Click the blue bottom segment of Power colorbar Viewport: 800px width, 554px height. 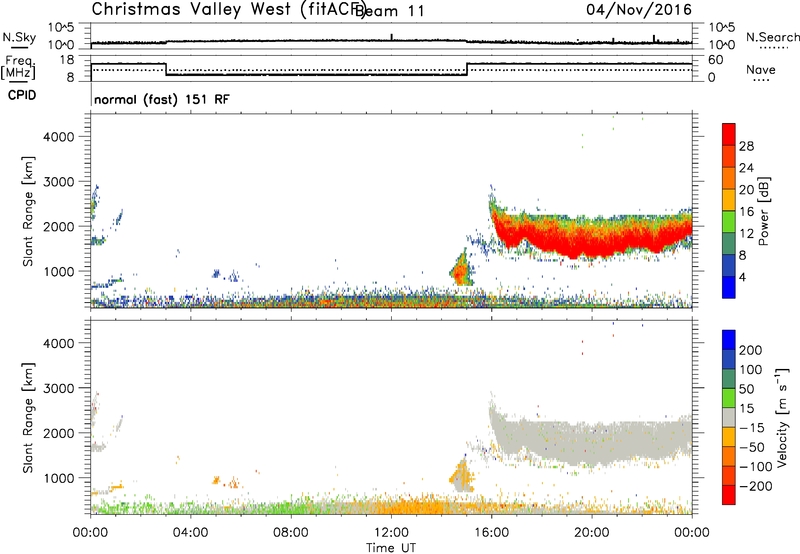point(729,287)
